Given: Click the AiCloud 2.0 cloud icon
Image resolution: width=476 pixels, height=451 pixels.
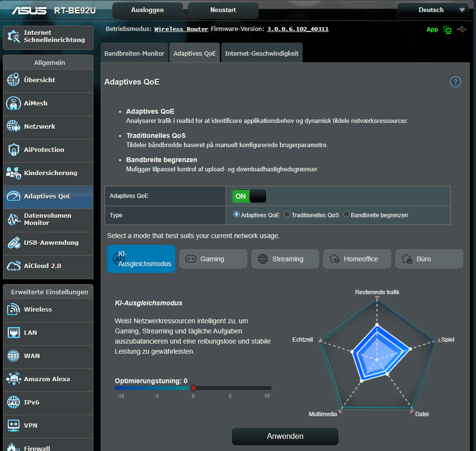Looking at the screenshot, I should pyautogui.click(x=14, y=266).
